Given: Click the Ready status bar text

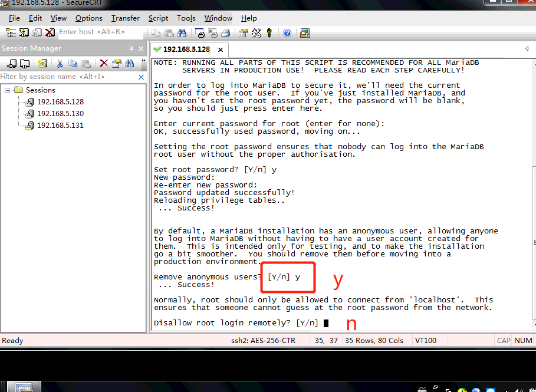Looking at the screenshot, I should coord(12,341).
